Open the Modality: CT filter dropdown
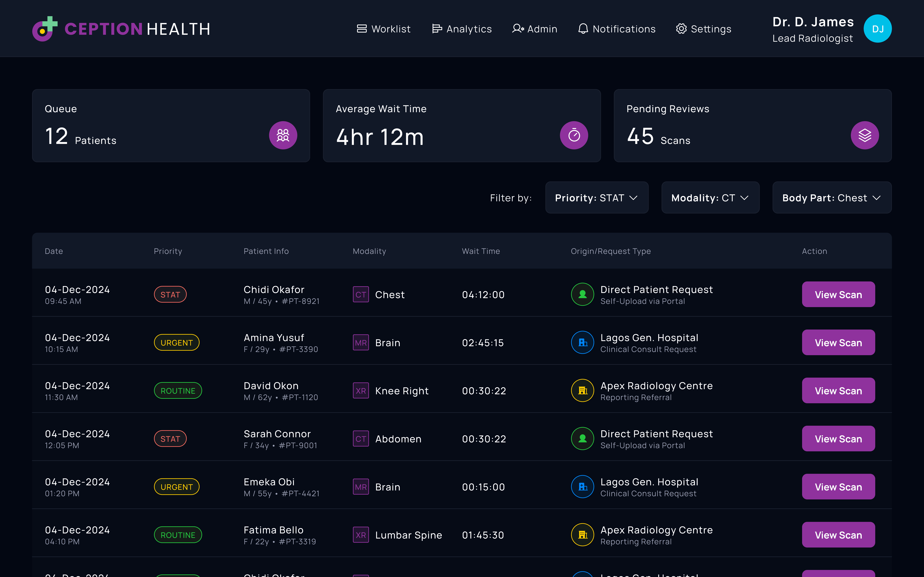Image resolution: width=924 pixels, height=577 pixels. tap(710, 198)
